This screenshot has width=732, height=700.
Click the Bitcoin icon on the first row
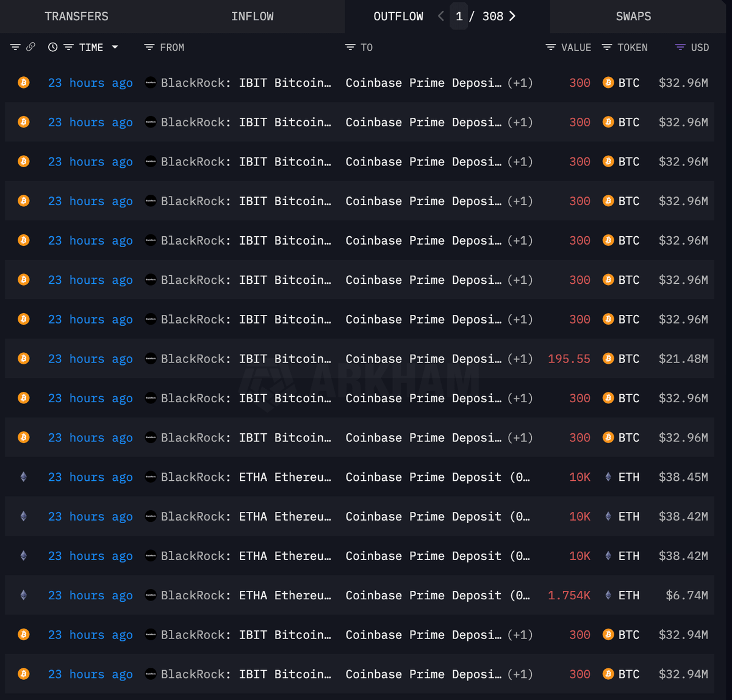[23, 82]
